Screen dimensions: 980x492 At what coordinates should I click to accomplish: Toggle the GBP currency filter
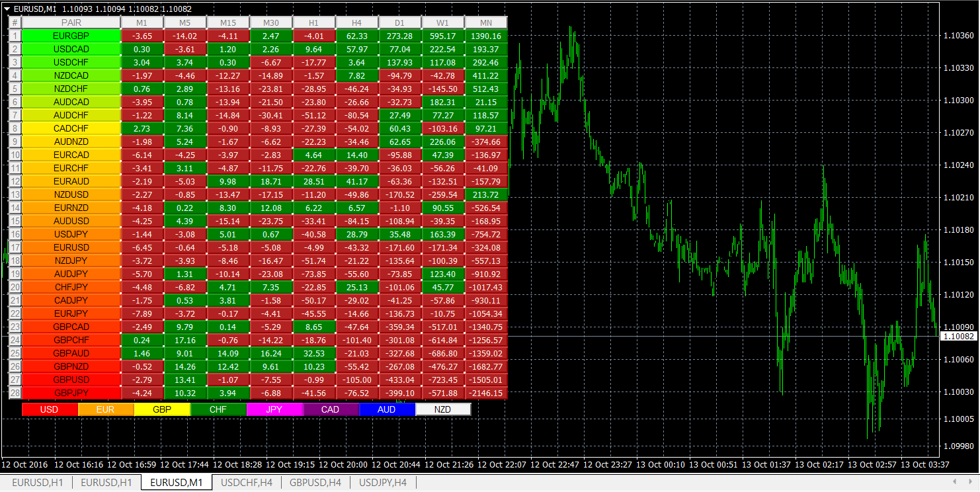(161, 409)
